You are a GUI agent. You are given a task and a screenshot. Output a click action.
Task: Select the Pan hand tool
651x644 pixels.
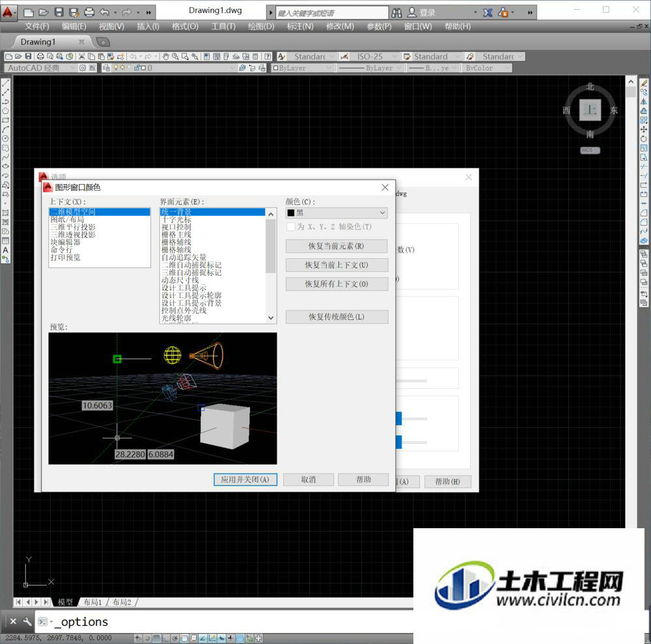165,57
